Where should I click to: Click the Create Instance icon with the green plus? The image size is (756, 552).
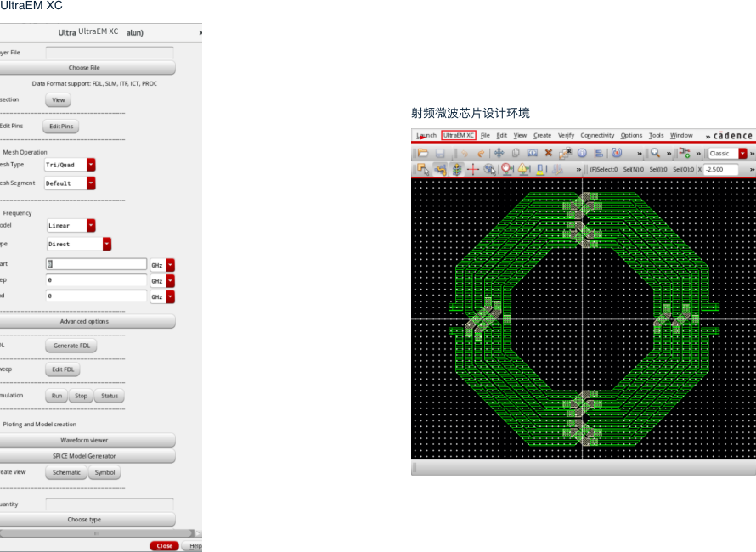click(x=684, y=154)
